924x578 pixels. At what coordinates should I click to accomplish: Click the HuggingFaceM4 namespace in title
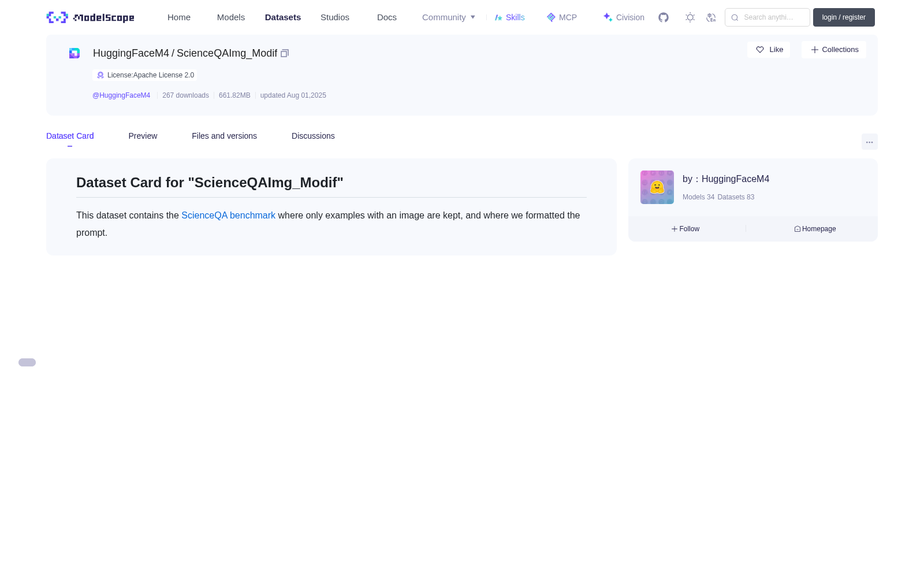[131, 53]
